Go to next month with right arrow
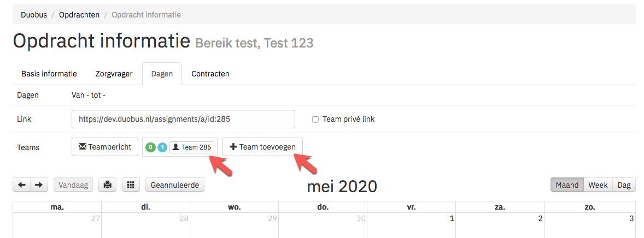The height and width of the screenshot is (238, 644). pyautogui.click(x=39, y=185)
